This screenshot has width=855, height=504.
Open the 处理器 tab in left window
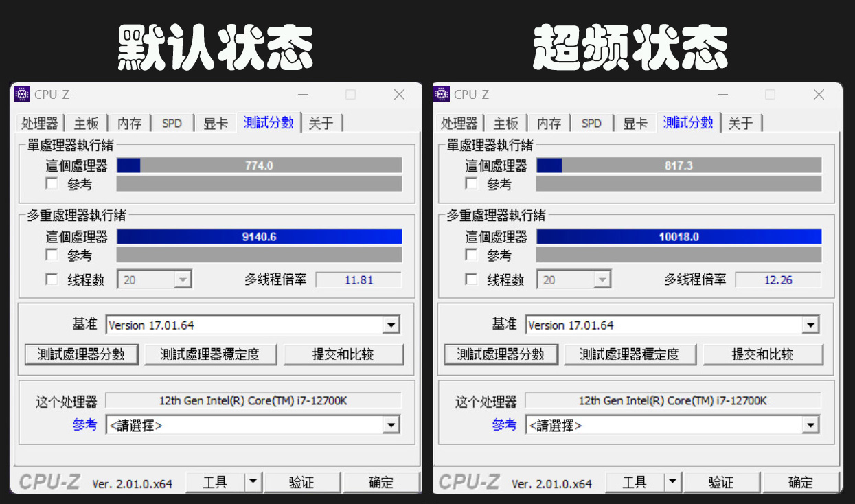(40, 124)
